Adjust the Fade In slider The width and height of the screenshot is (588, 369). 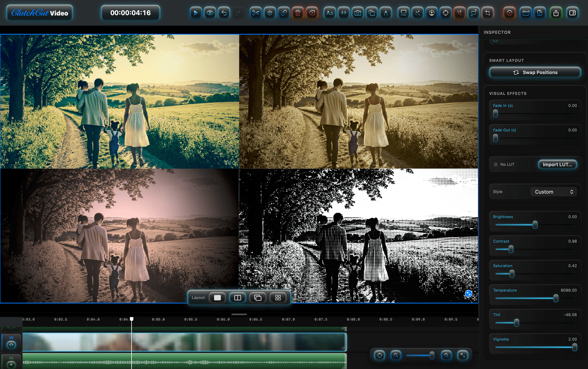[535, 114]
